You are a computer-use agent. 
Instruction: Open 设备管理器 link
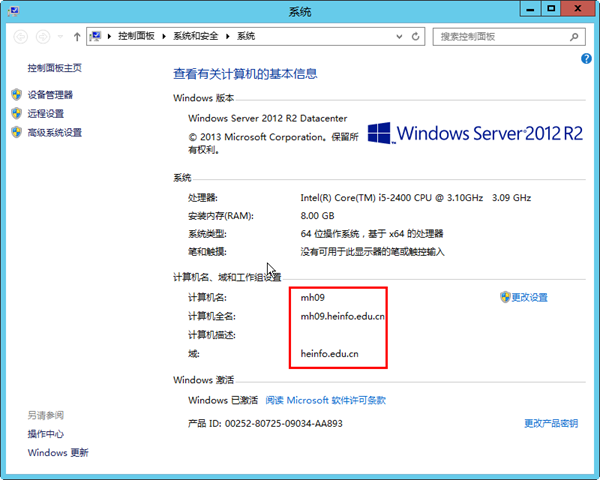click(x=50, y=95)
